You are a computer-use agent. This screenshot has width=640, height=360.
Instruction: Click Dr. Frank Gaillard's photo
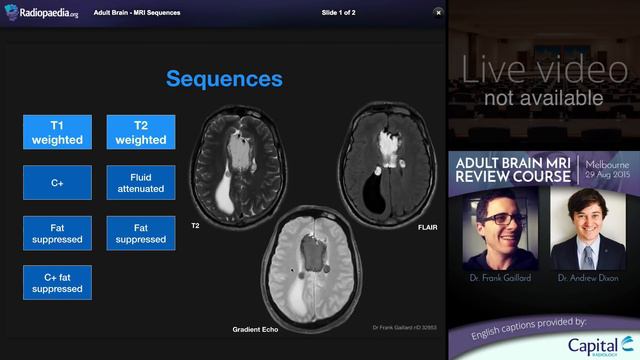(x=500, y=229)
